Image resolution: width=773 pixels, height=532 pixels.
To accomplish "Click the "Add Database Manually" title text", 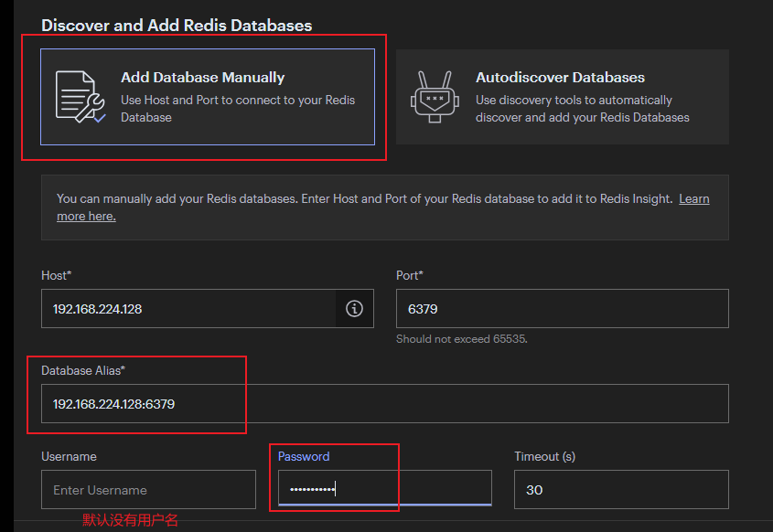I will 202,78.
